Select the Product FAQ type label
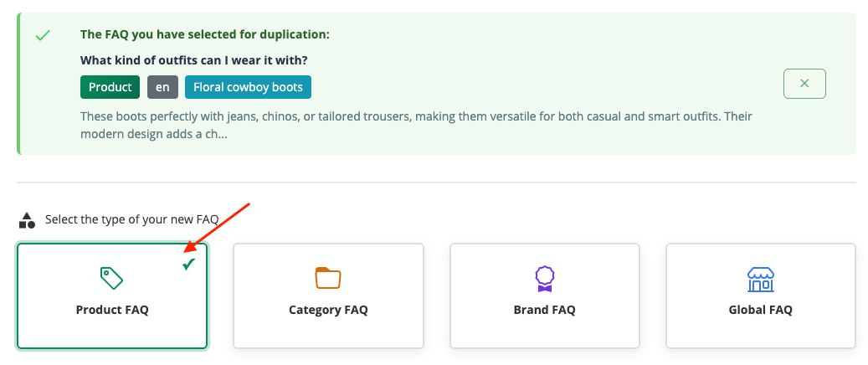The image size is (868, 365). [x=112, y=310]
